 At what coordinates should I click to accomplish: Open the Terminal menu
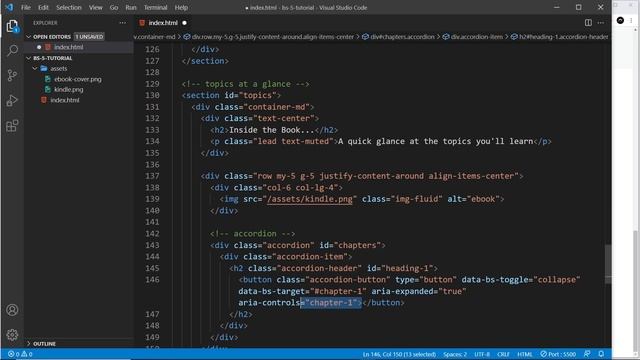tap(156, 7)
